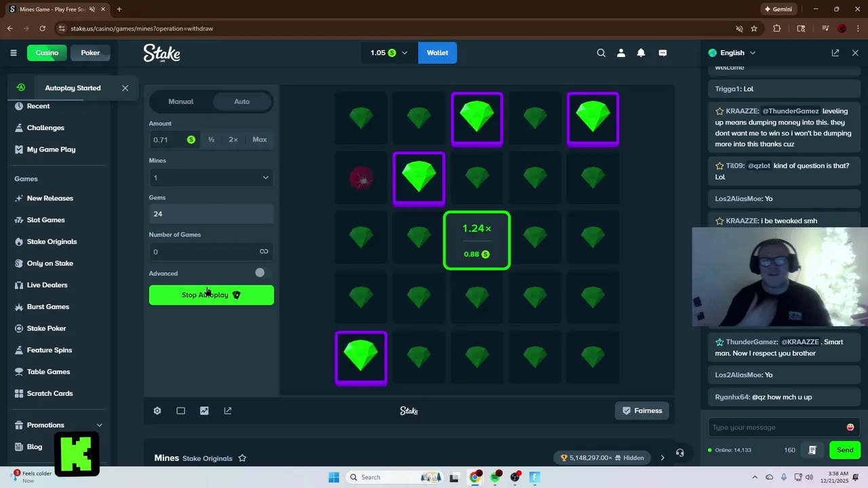Switch to Manual tab
Image resolution: width=868 pixels, height=488 pixels.
pos(181,102)
